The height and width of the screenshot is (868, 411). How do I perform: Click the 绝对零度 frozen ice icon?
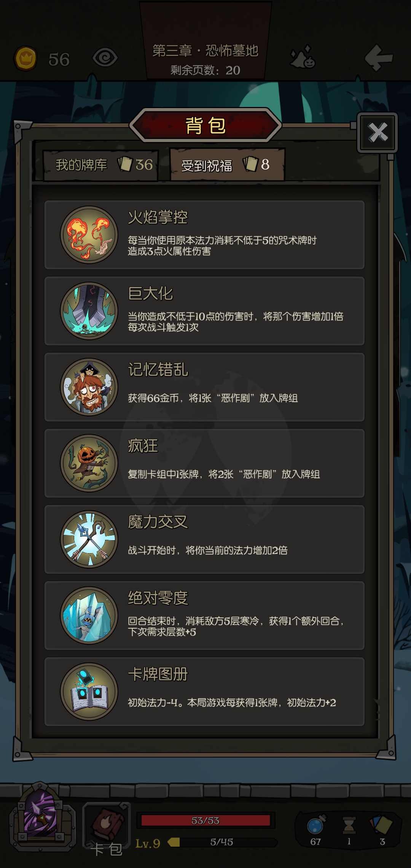pos(89,616)
